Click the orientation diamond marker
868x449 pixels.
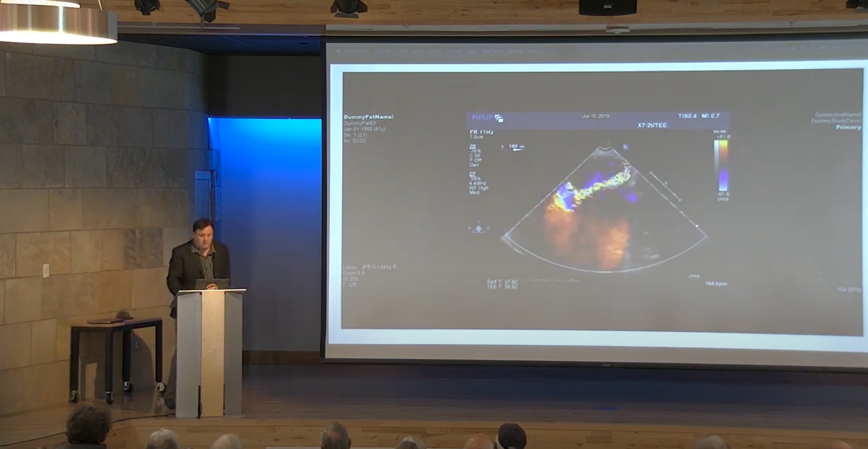pyautogui.click(x=479, y=228)
